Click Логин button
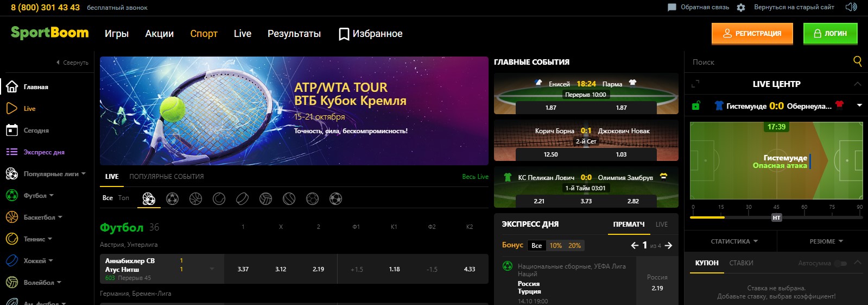Viewport: 868px width, 305px height. (830, 33)
